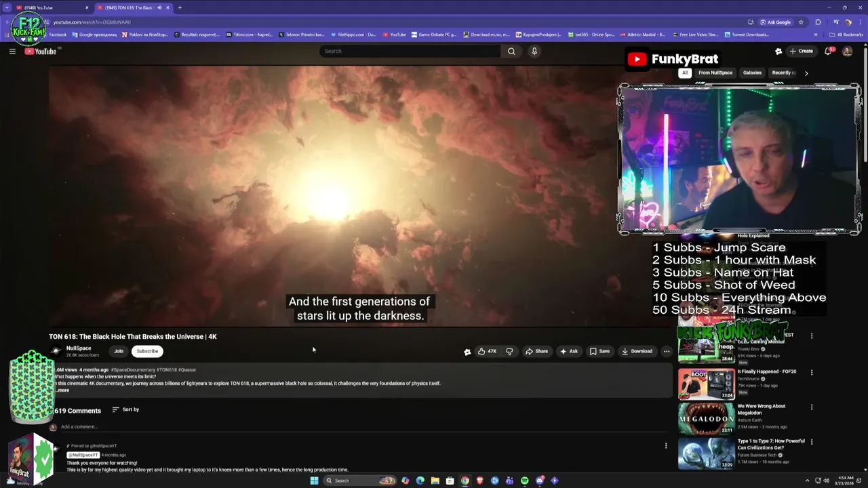Open It Finally Happened - FOF20 video
The width and height of the screenshot is (868, 488).
[706, 384]
